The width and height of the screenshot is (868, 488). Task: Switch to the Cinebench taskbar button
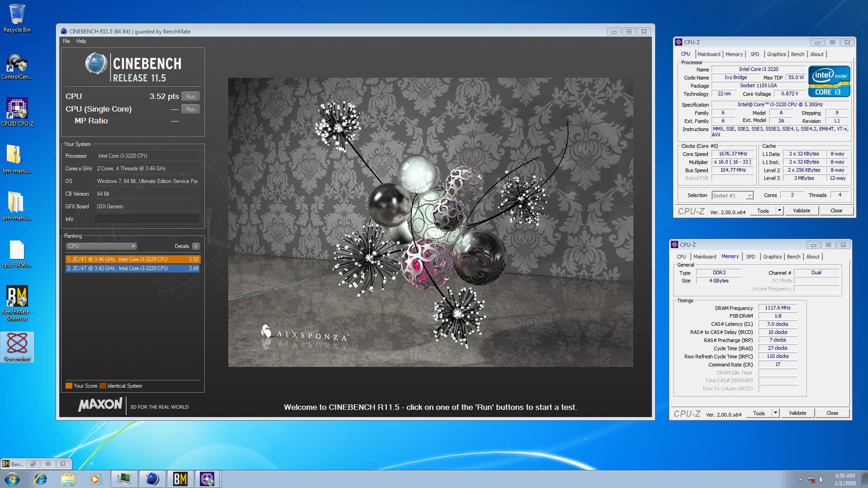click(152, 479)
